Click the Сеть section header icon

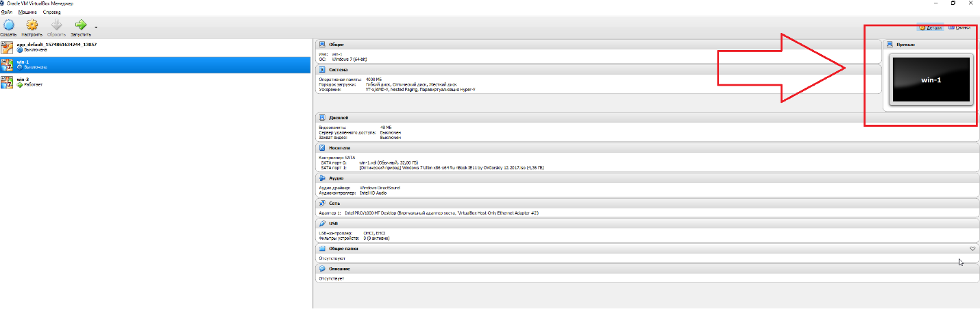322,204
